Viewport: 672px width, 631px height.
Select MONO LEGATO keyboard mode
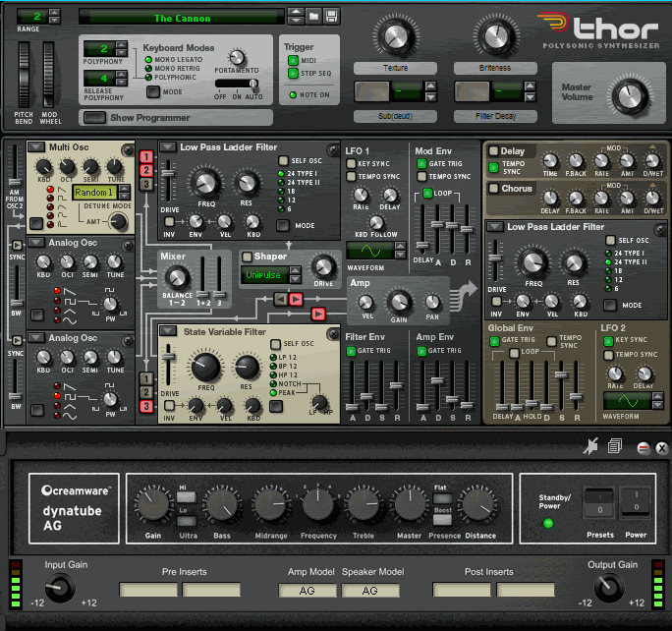pos(148,60)
